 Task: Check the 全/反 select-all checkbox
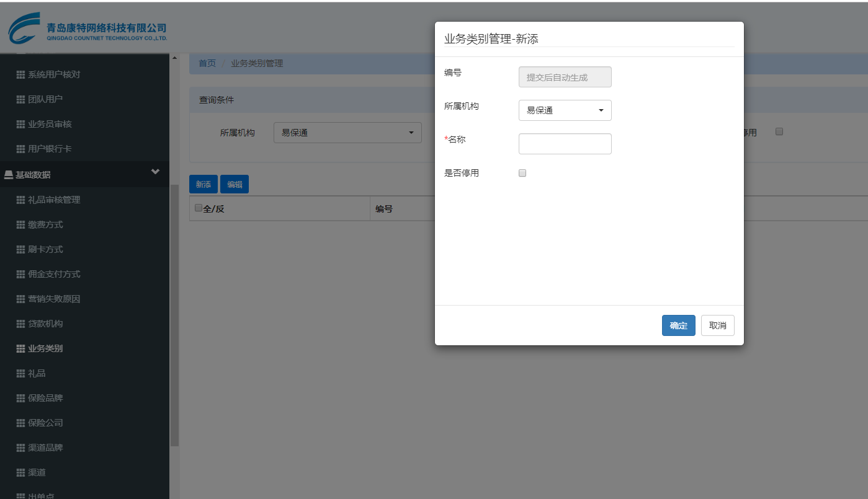click(199, 208)
